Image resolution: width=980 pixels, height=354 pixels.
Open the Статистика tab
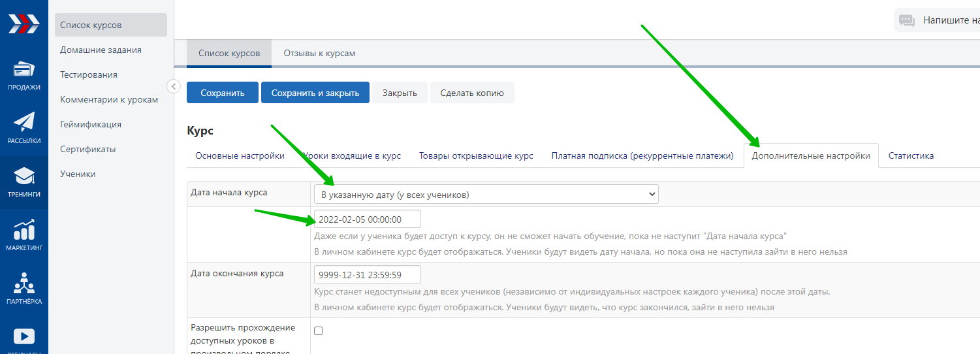pos(911,156)
